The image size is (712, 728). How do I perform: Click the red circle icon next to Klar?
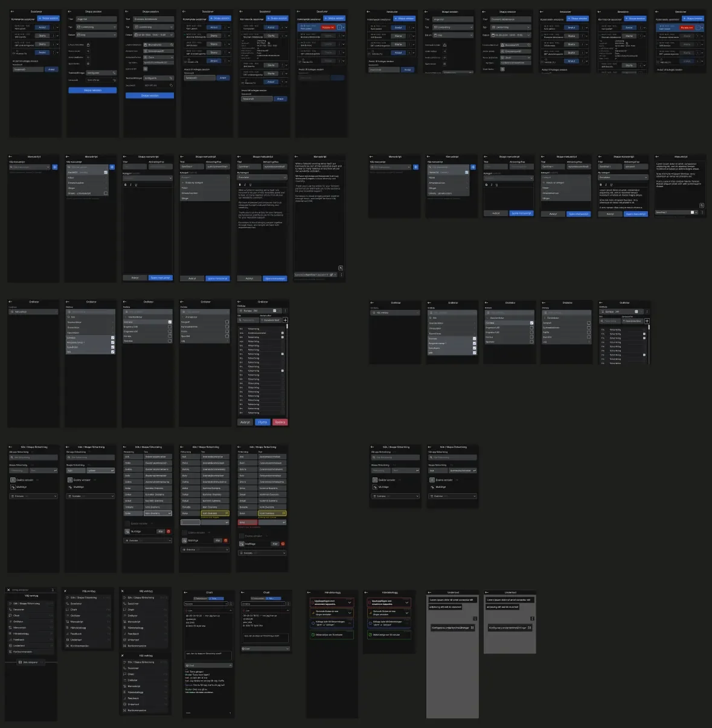coord(168,531)
